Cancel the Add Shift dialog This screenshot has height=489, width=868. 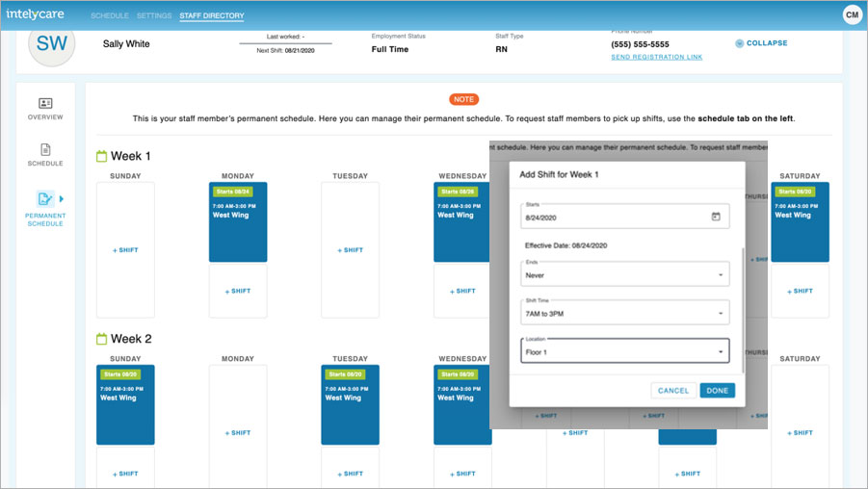point(673,391)
